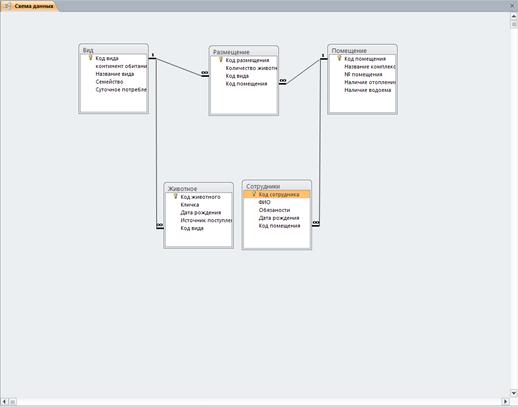518x407 pixels.
Task: Select the Название вида field
Action: pos(114,74)
